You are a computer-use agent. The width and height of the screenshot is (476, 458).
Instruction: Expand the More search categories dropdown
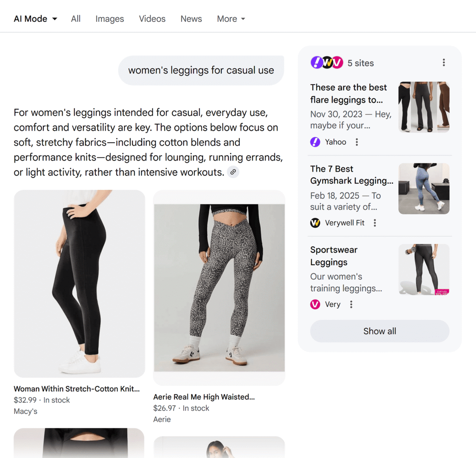pos(231,19)
